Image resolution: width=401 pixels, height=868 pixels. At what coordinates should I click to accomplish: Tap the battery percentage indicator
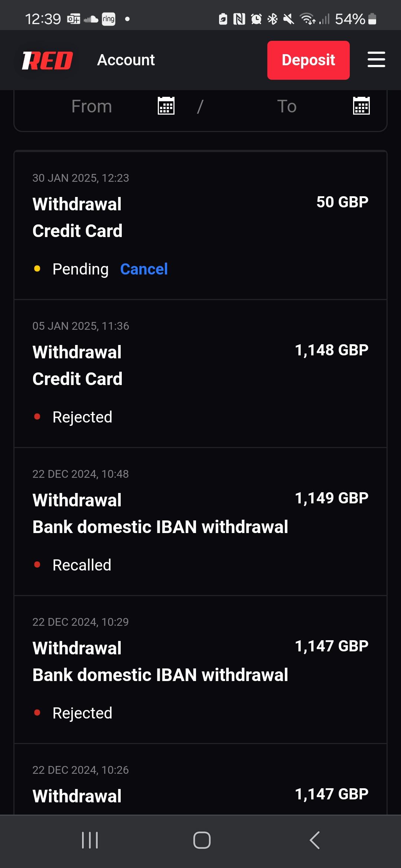point(350,19)
